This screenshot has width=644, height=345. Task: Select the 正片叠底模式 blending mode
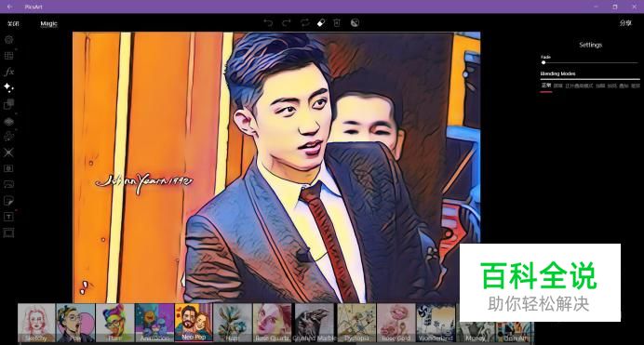point(579,86)
